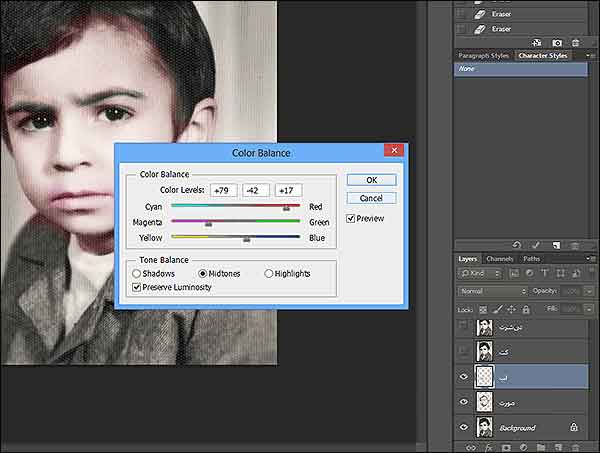Viewport: 600px width, 453px height.
Task: Open the Kind filter dropdown
Action: pos(480,274)
